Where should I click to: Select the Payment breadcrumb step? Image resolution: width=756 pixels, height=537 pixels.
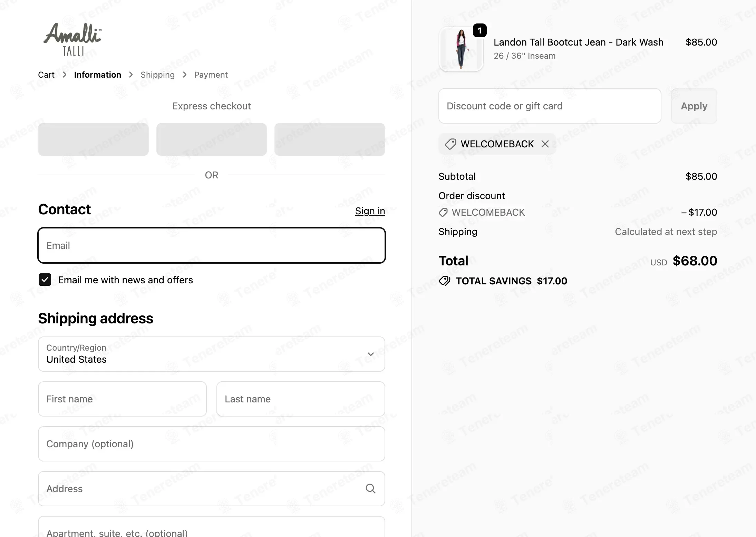(x=211, y=75)
